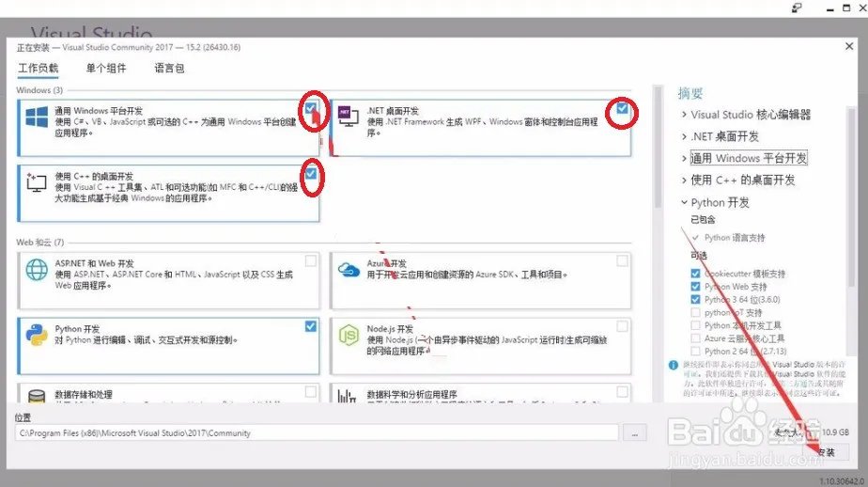Select the ASP.NET 和 Web 开发 card title
This screenshot has width=868, height=487.
94,264
